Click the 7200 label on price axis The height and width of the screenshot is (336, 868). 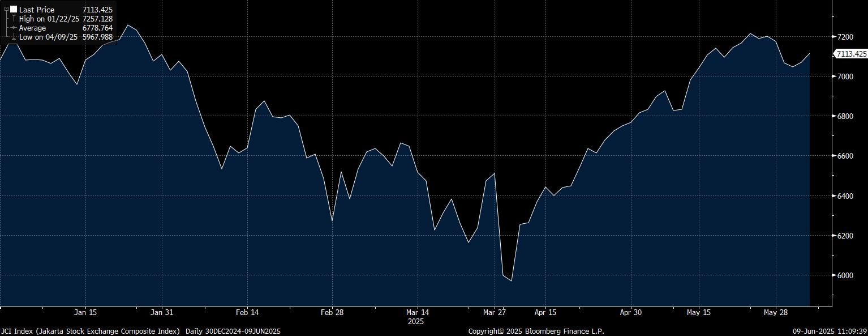coord(845,37)
